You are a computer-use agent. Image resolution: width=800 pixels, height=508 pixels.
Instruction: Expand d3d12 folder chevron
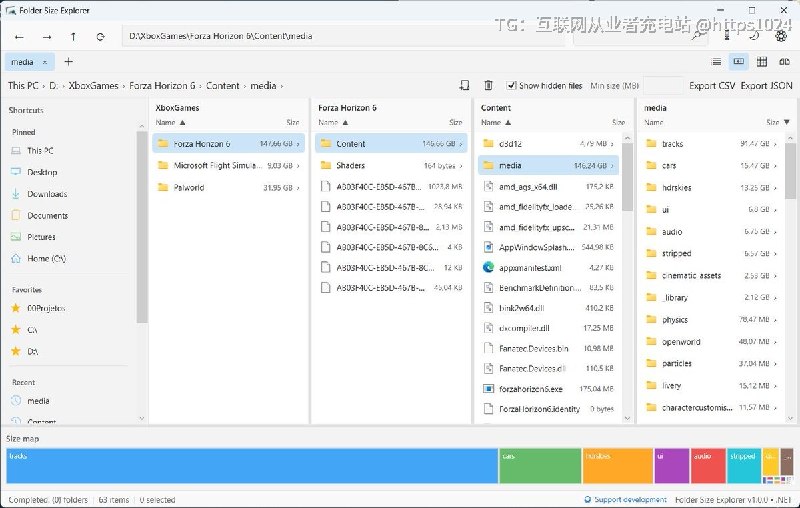(x=612, y=144)
